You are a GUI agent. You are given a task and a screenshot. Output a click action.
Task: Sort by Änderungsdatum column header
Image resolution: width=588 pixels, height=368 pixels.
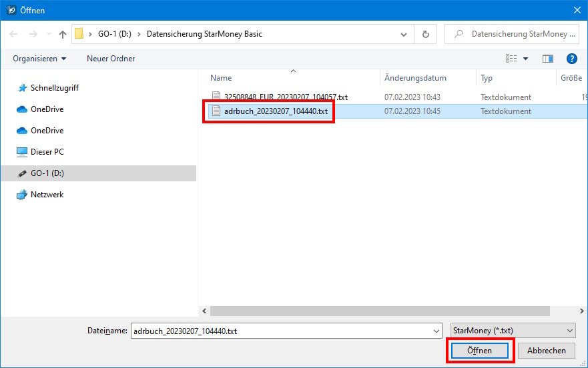[415, 78]
